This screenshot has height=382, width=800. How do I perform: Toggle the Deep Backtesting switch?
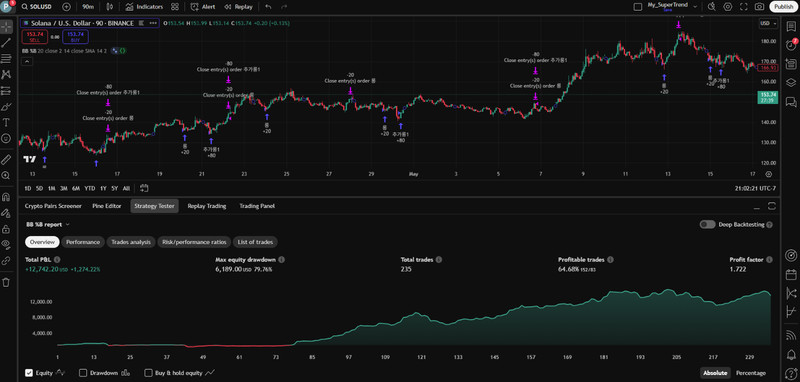707,224
